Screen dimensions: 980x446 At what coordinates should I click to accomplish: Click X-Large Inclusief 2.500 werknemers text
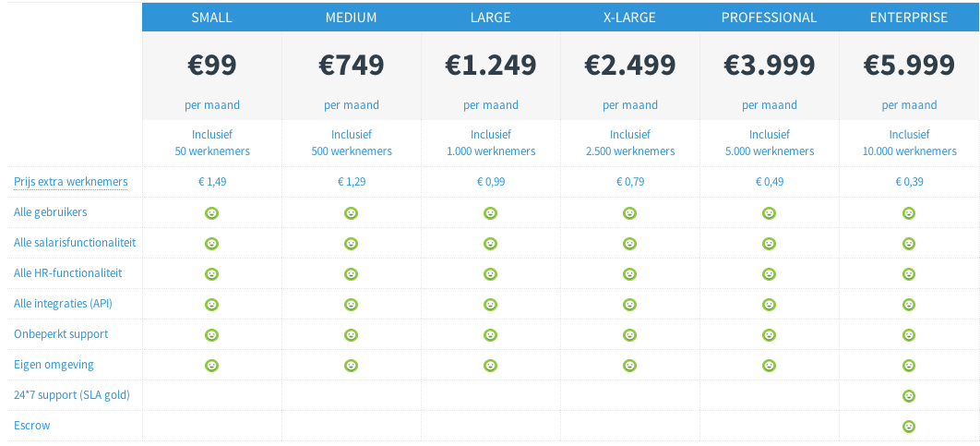coord(630,142)
